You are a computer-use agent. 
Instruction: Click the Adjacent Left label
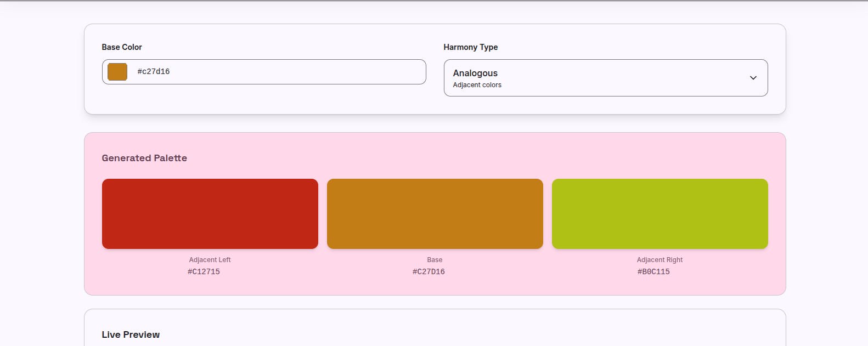point(210,260)
